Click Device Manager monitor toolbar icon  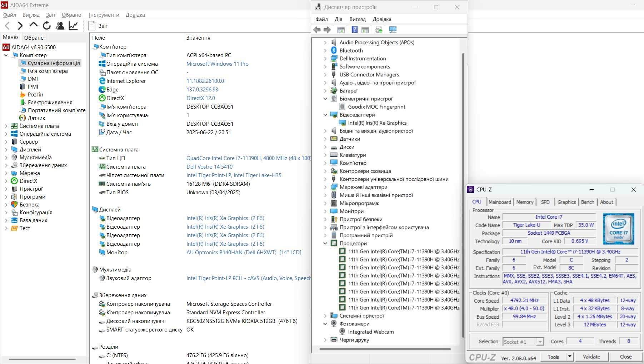pos(393,30)
